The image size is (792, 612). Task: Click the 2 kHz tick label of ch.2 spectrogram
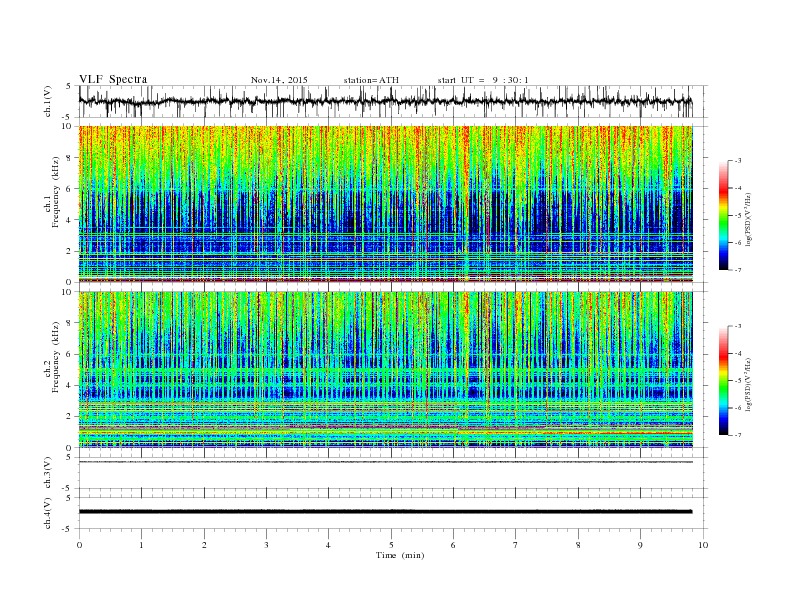click(70, 416)
